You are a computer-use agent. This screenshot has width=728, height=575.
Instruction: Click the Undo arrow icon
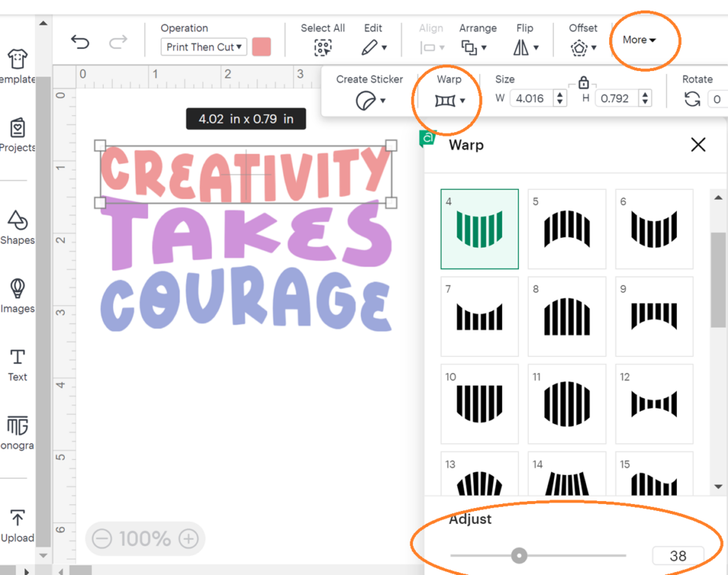point(80,43)
